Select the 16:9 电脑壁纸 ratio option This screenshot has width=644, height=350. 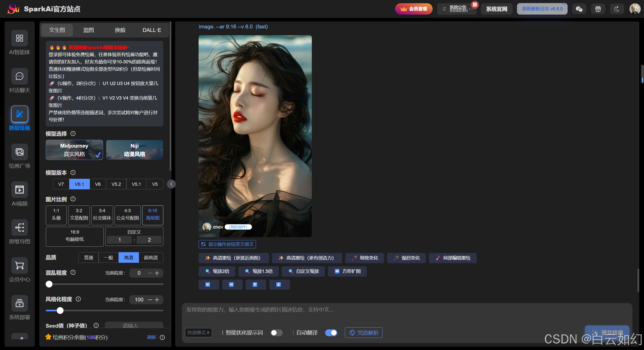pyautogui.click(x=74, y=236)
